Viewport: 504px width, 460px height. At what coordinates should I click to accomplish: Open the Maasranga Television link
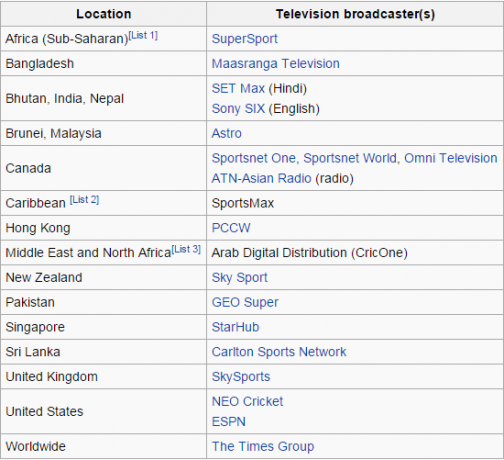(275, 64)
